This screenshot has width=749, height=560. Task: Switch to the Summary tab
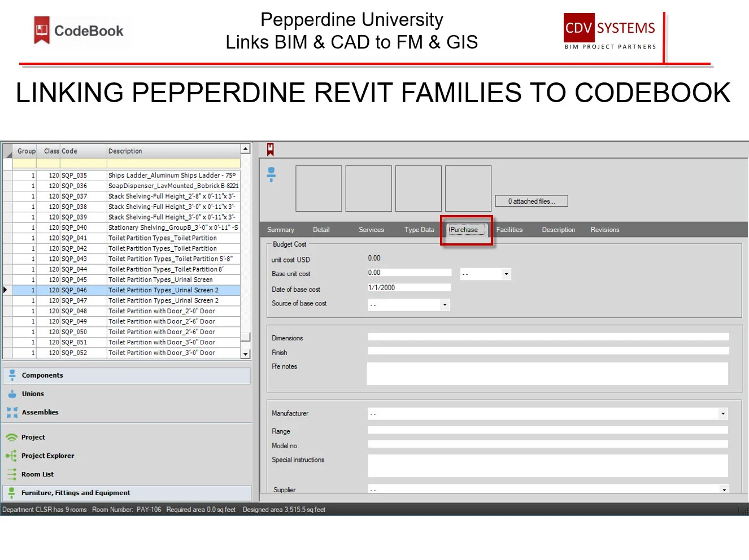point(281,230)
